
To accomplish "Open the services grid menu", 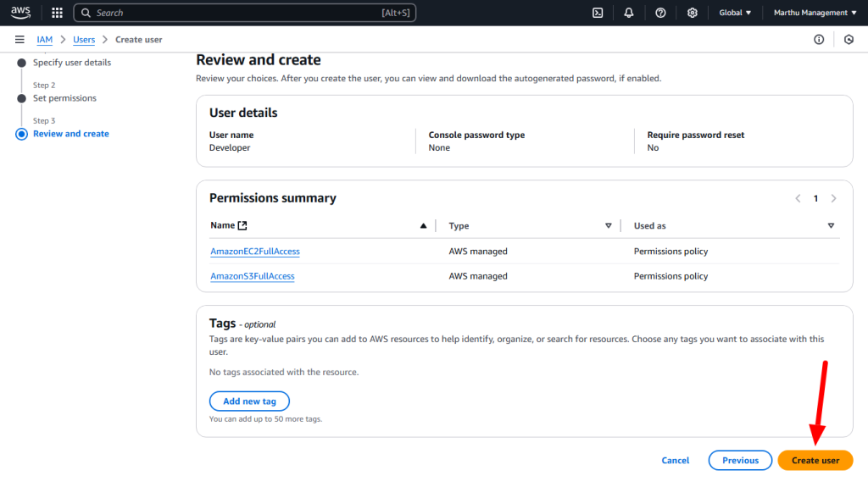I will (x=57, y=12).
